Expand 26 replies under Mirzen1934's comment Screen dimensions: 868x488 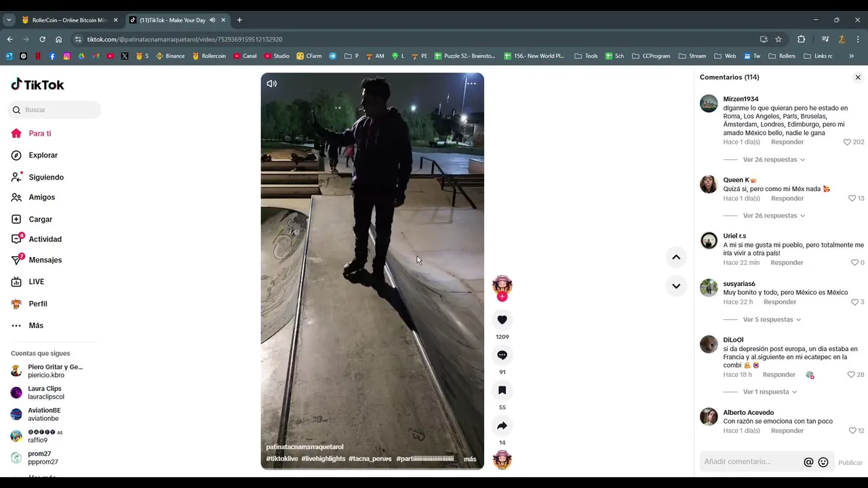(774, 160)
